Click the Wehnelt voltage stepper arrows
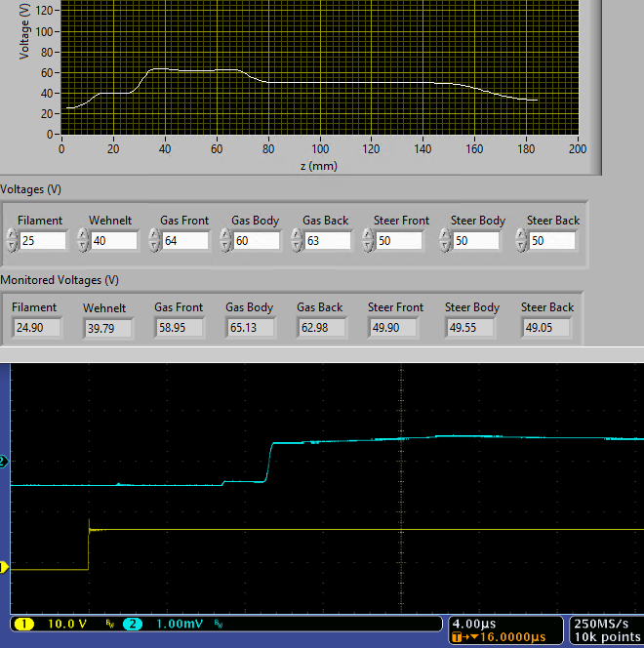This screenshot has height=648, width=644. 83,241
